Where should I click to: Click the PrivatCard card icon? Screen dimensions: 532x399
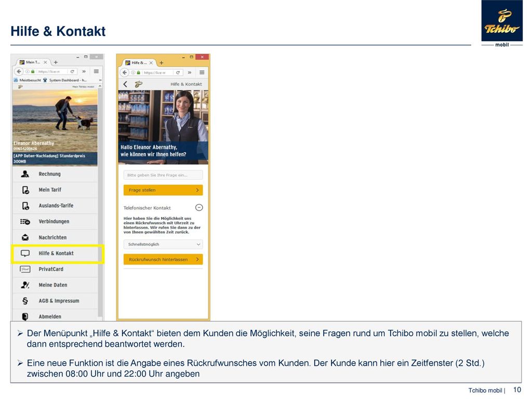click(25, 269)
